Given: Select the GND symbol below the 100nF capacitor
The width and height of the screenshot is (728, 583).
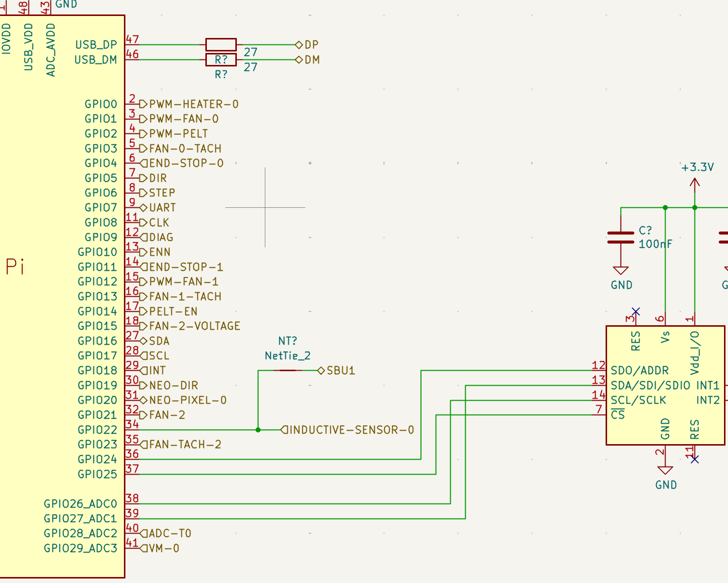Looking at the screenshot, I should (621, 272).
